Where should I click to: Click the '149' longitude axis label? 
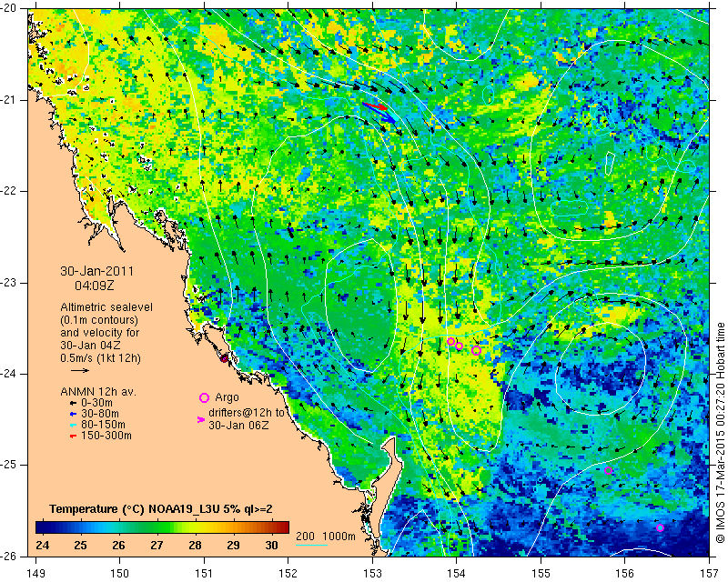tap(36, 574)
